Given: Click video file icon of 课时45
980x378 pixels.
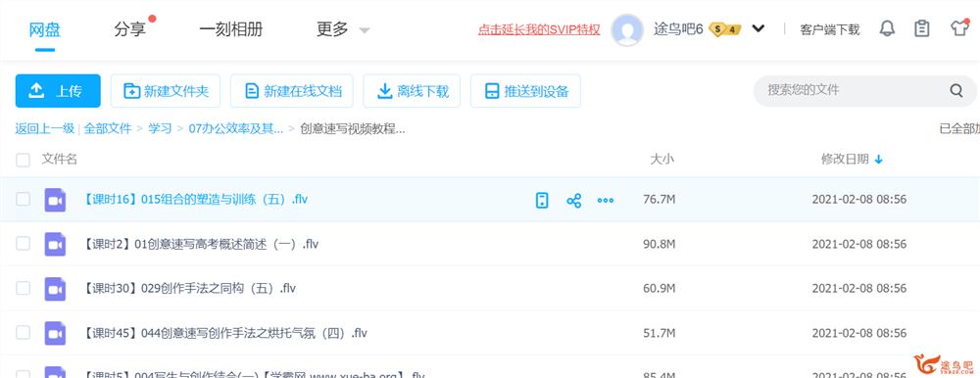Looking at the screenshot, I should pyautogui.click(x=55, y=333).
